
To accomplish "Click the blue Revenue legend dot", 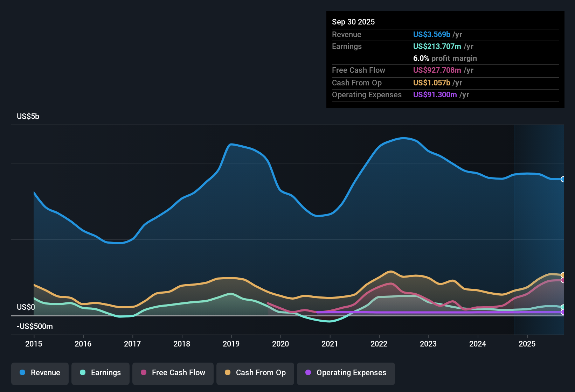I will coord(22,373).
